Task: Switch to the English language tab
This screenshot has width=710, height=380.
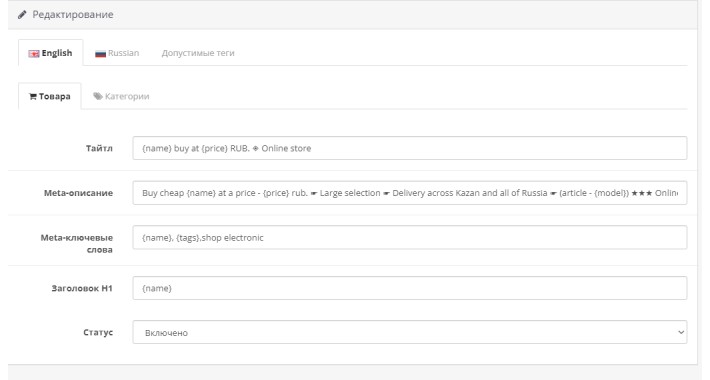Action: 50,53
